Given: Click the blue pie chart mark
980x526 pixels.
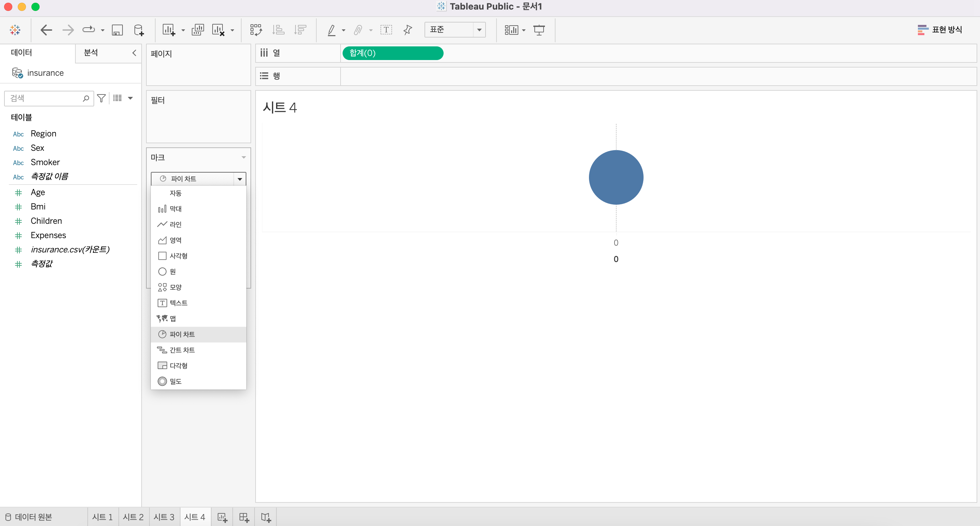Looking at the screenshot, I should [x=616, y=177].
